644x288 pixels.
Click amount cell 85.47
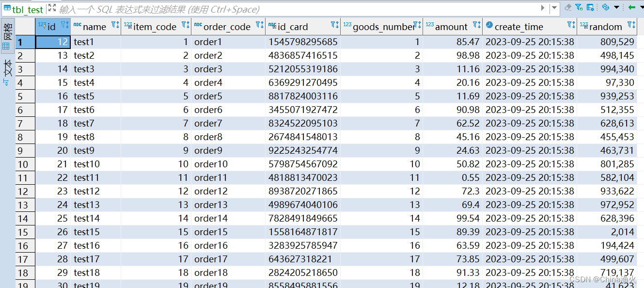pos(453,42)
